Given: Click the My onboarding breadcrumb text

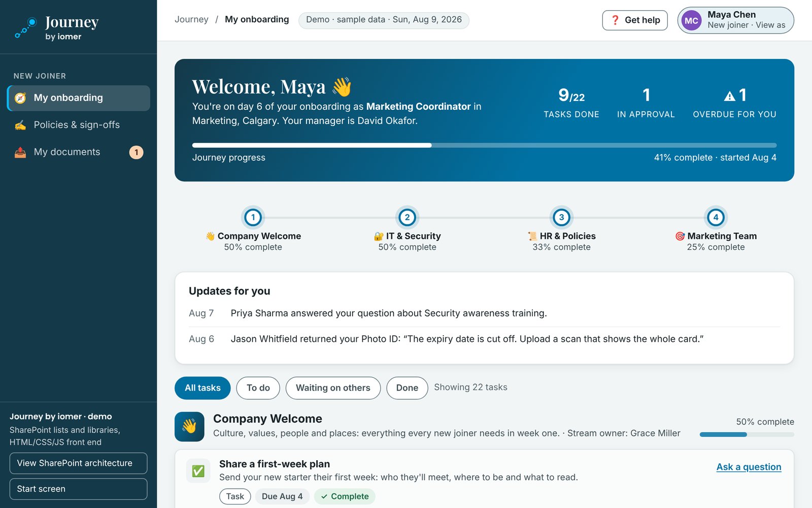Looking at the screenshot, I should click(257, 19).
